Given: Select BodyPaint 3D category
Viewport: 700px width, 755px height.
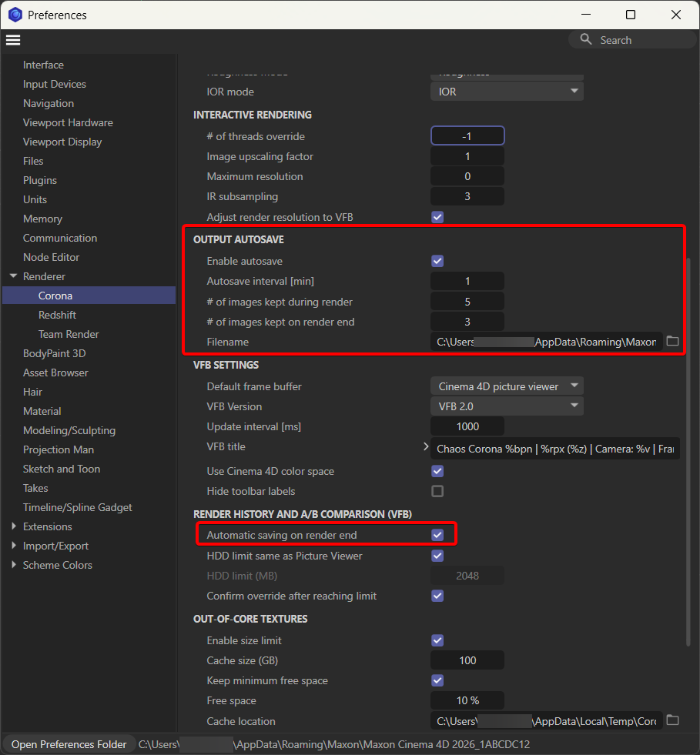Looking at the screenshot, I should tap(55, 353).
